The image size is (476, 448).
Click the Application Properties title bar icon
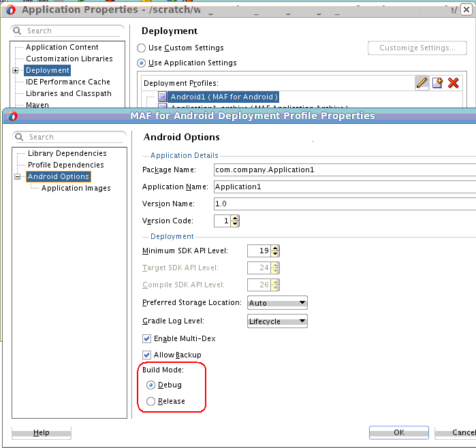[x=10, y=10]
